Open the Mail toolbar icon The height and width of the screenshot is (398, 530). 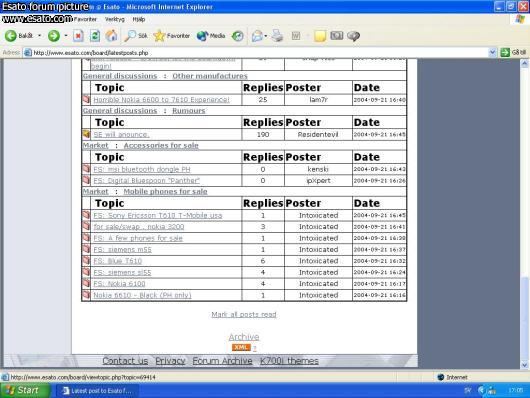[257, 36]
